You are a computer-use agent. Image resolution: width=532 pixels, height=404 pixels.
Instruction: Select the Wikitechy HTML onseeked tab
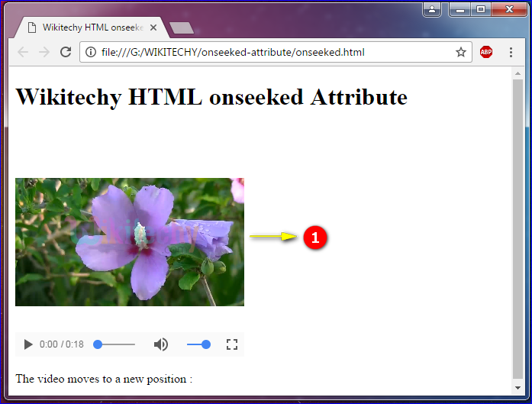click(88, 27)
